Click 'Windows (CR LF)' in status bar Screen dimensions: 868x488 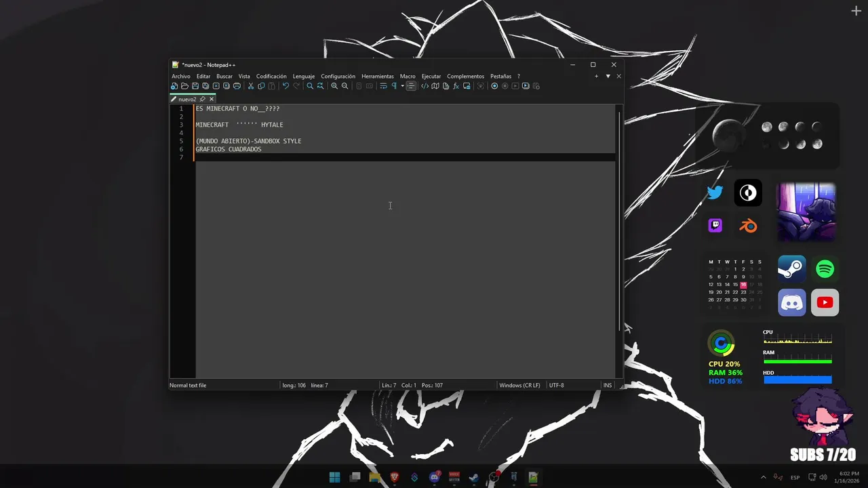[x=520, y=385]
